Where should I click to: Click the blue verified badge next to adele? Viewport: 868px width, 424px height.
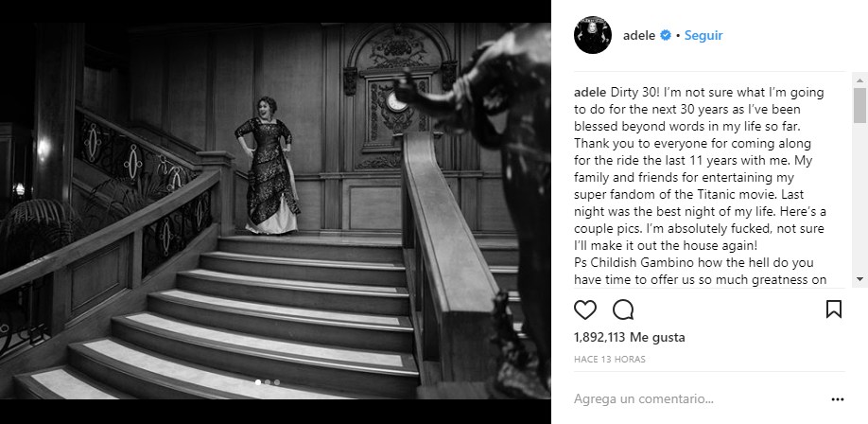666,35
